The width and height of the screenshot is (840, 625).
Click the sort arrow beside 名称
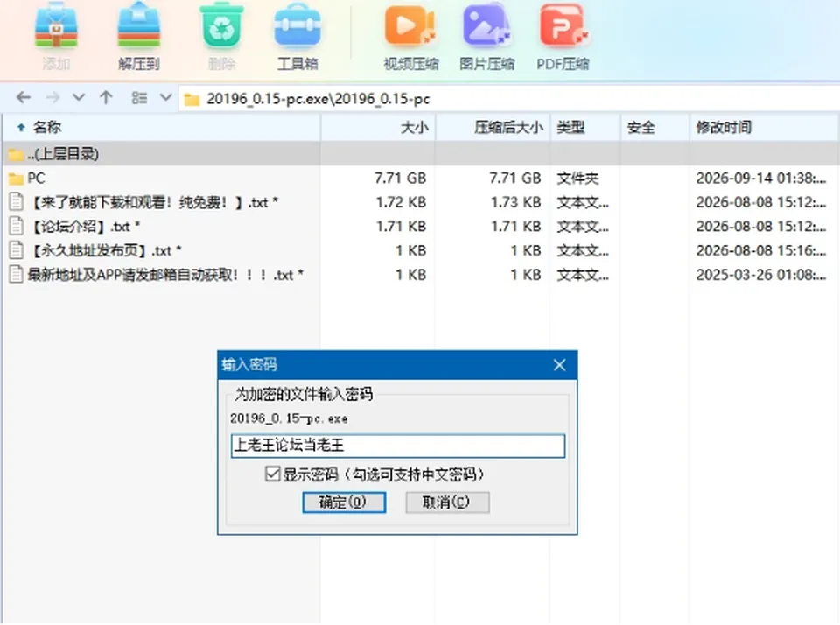click(21, 128)
